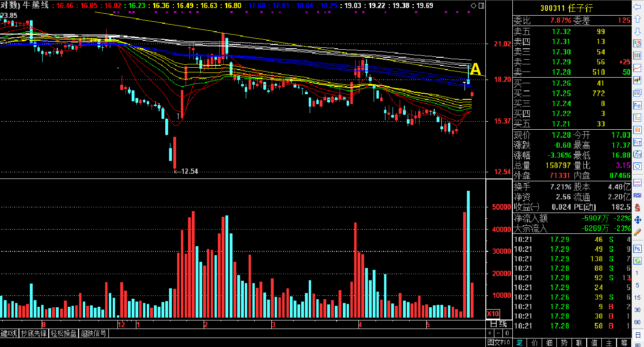This screenshot has height=347, width=644.
Task: Click the blue four-way move arrows icon
Action: click(x=637, y=220)
